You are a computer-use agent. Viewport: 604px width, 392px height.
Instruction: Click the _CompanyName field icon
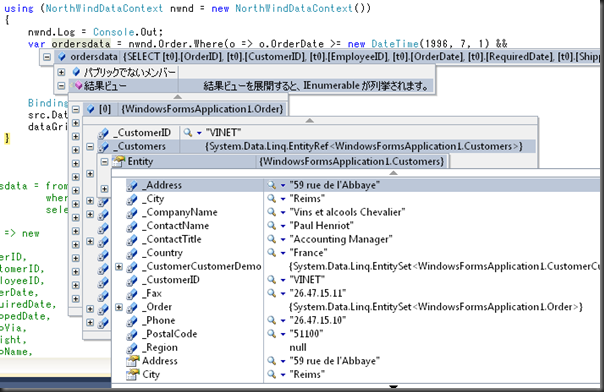[132, 213]
